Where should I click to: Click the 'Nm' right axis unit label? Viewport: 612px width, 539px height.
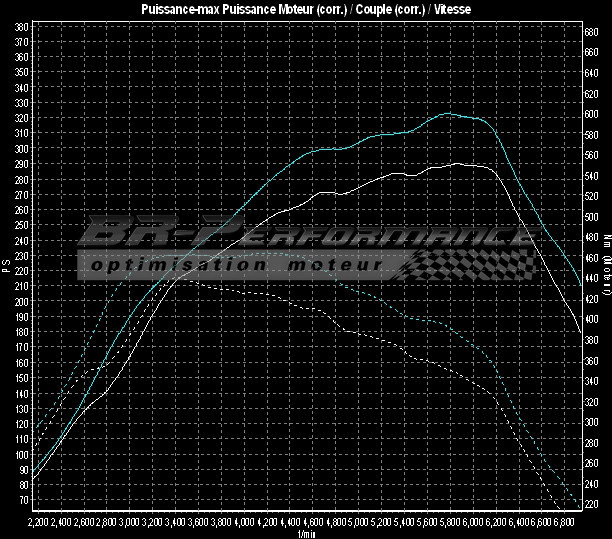(x=606, y=240)
